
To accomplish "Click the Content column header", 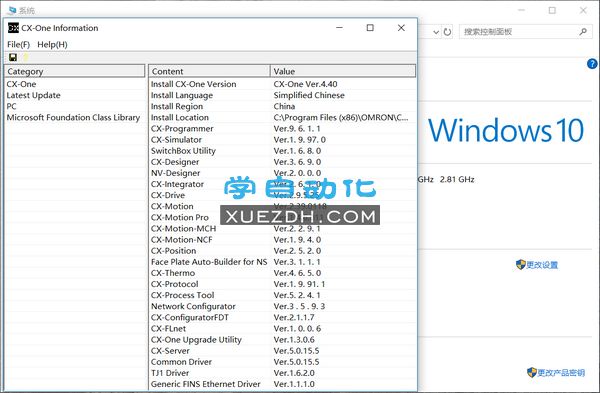I will [209, 71].
